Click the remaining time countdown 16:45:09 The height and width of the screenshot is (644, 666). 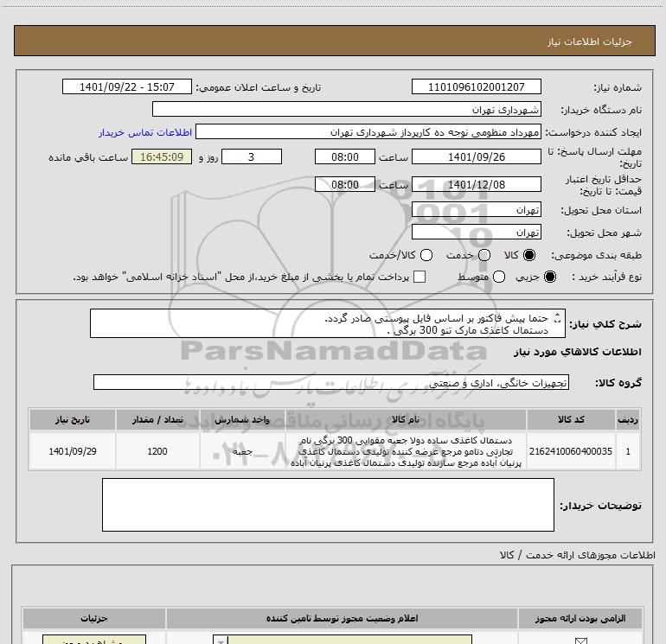pos(162,156)
